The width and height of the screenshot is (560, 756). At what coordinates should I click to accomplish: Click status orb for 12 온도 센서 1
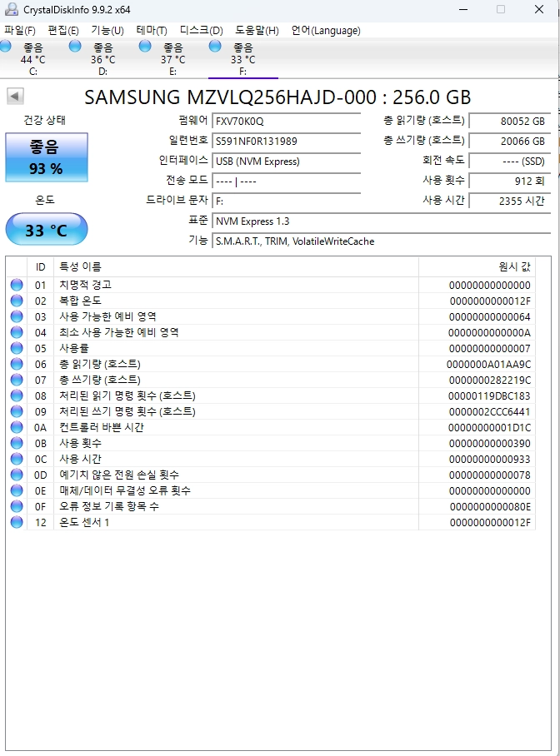(x=17, y=522)
